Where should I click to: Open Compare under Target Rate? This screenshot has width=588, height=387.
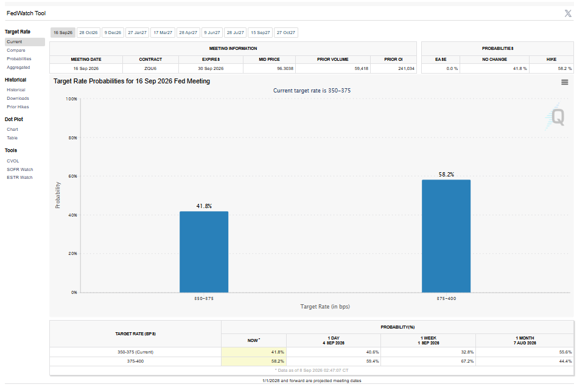coord(16,51)
